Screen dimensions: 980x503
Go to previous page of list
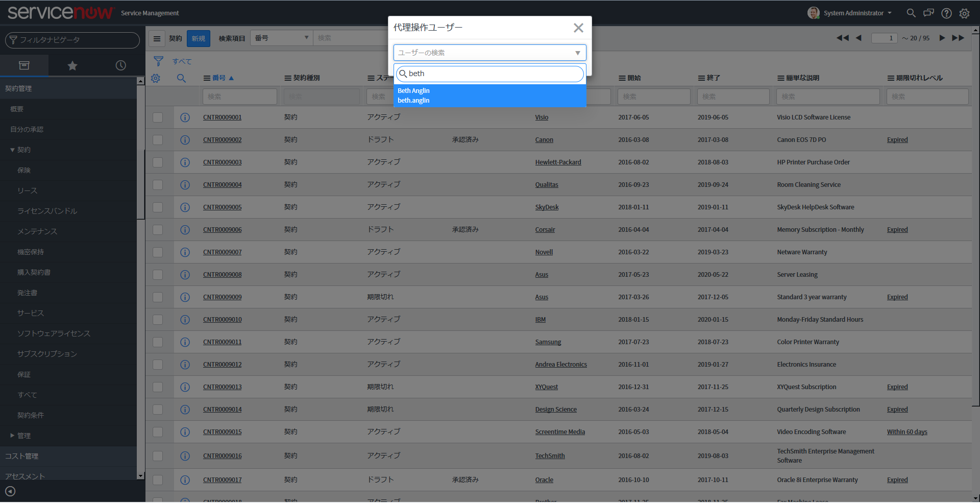pyautogui.click(x=859, y=38)
